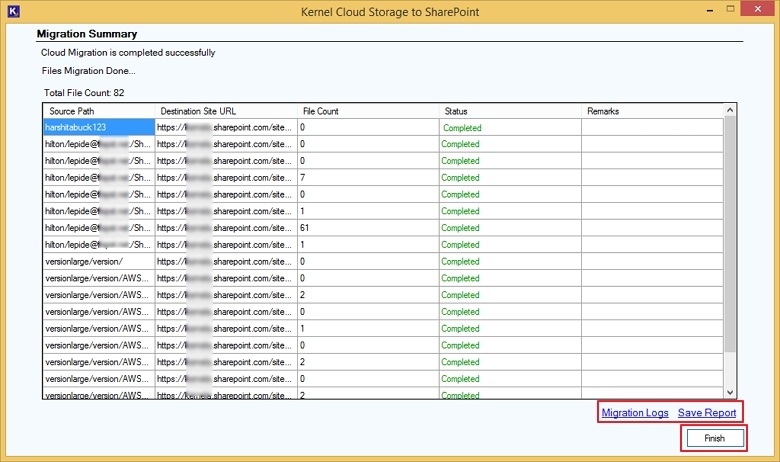Click hilton/lepide source path in the 7 count row
This screenshot has height=462, width=780.
pos(99,178)
